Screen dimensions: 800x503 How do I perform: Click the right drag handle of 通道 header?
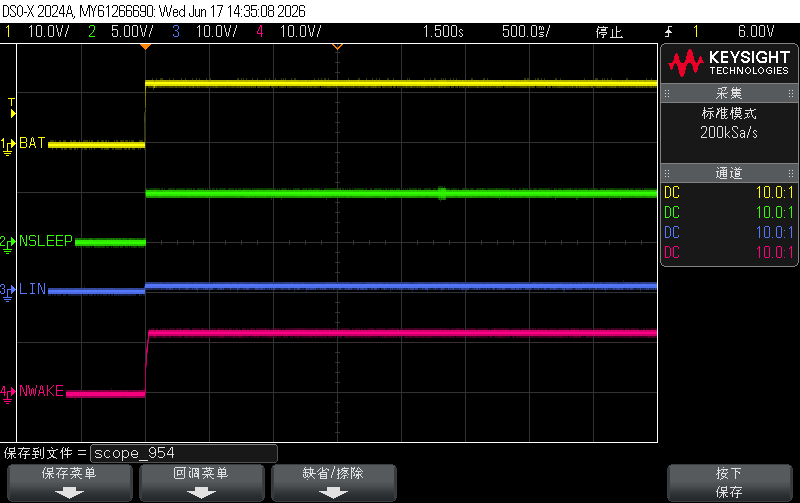point(791,173)
